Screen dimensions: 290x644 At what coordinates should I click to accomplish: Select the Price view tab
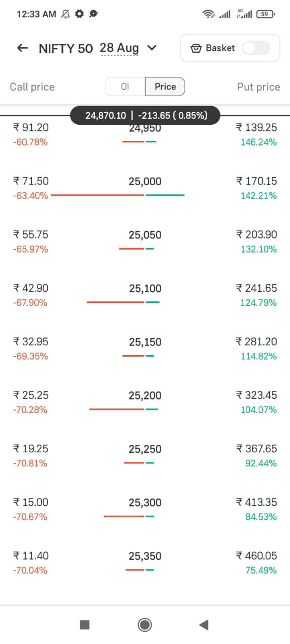tap(165, 87)
